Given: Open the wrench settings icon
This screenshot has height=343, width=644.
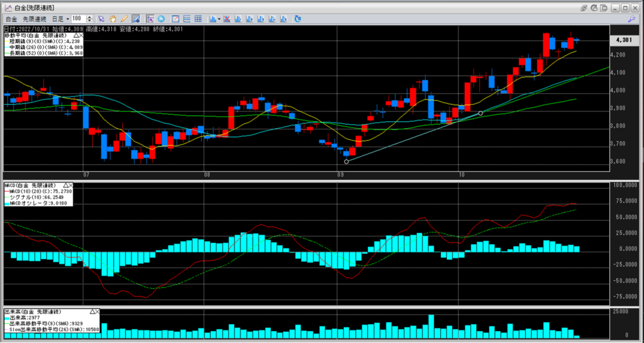Looking at the screenshot, I should pos(631,20).
